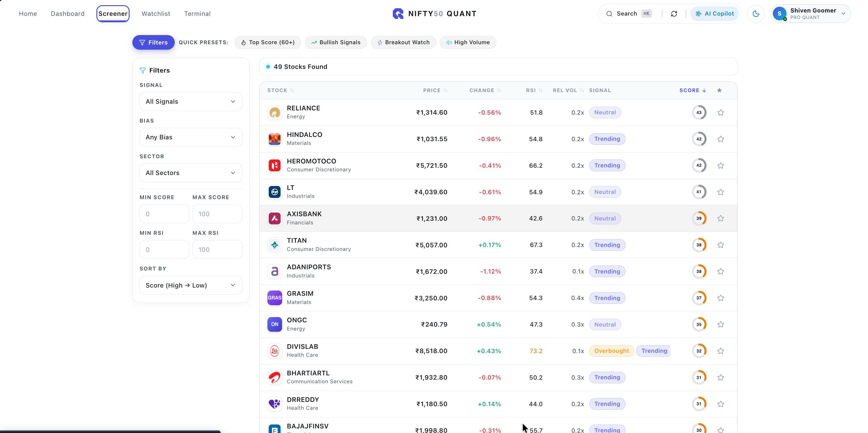
Task: Toggle the Filters button
Action: click(x=153, y=42)
